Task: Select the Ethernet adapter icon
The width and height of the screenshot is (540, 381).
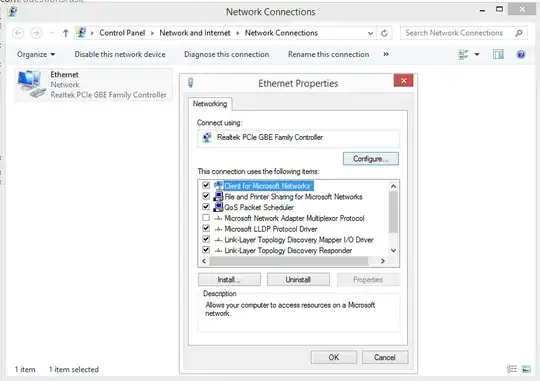Action: pos(31,84)
